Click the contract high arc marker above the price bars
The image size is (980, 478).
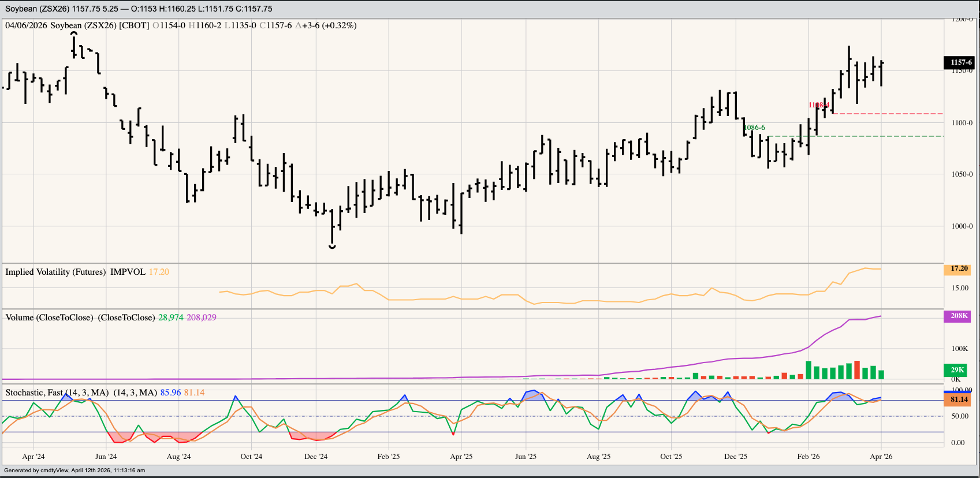click(x=74, y=34)
